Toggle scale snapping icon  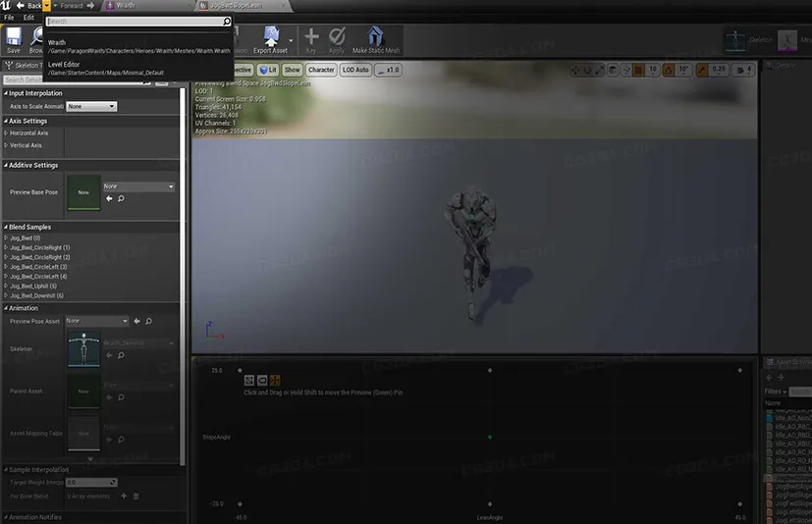(x=702, y=70)
